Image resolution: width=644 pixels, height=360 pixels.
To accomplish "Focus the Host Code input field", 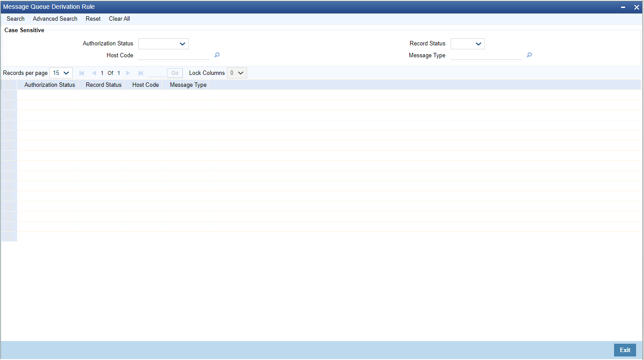I will tap(174, 55).
